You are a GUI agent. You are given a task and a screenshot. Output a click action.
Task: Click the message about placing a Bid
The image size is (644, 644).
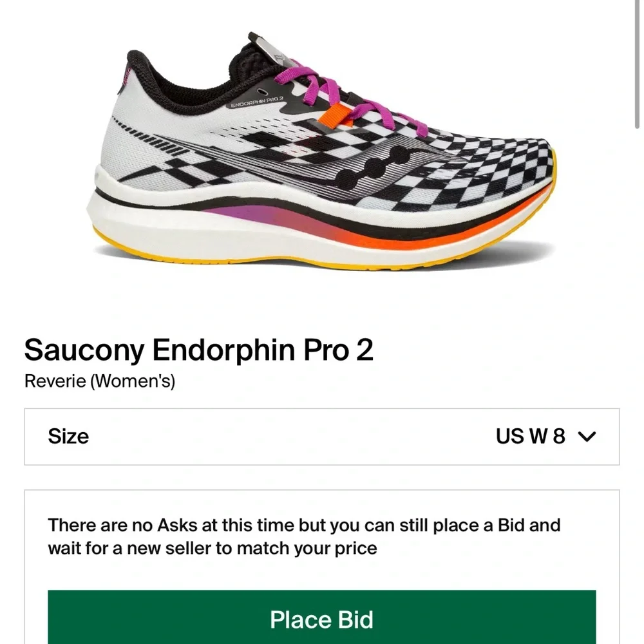[x=305, y=536]
